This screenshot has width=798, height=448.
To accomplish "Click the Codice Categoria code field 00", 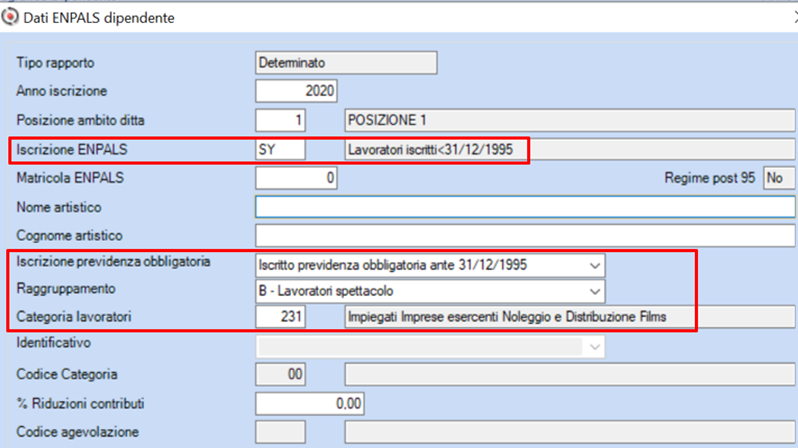I will 280,374.
